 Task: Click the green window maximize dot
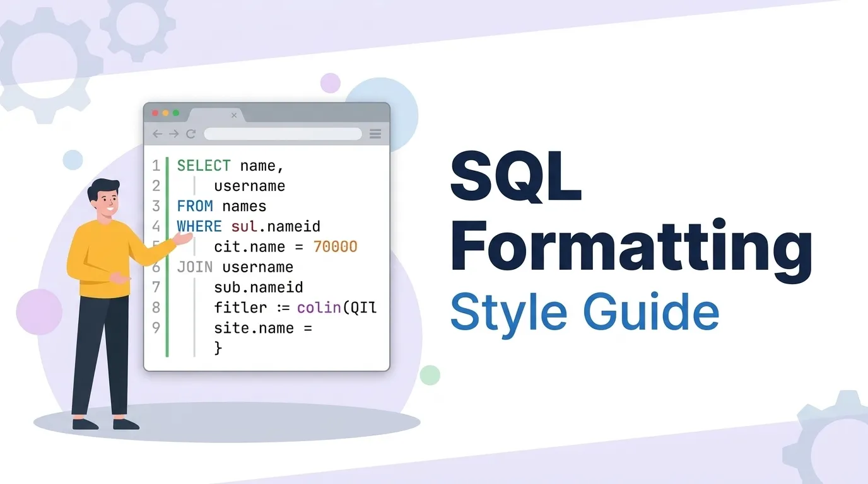coord(176,113)
